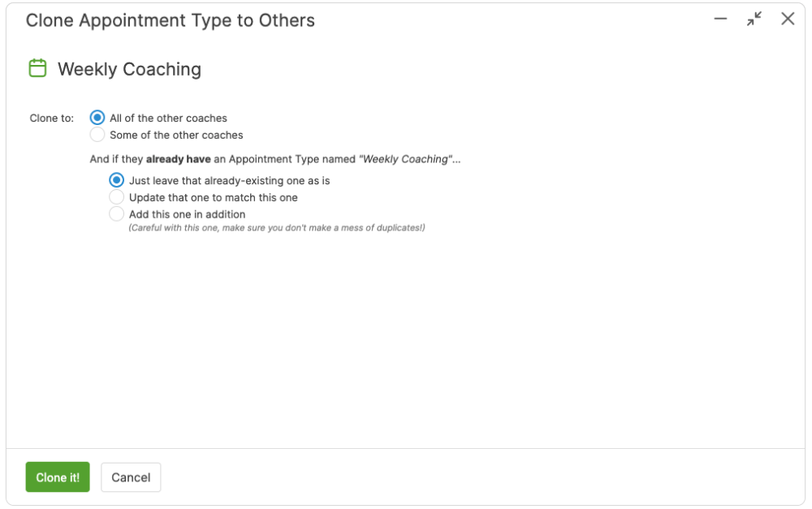Click the minimize icon in the title bar
812x509 pixels.
(x=719, y=19)
